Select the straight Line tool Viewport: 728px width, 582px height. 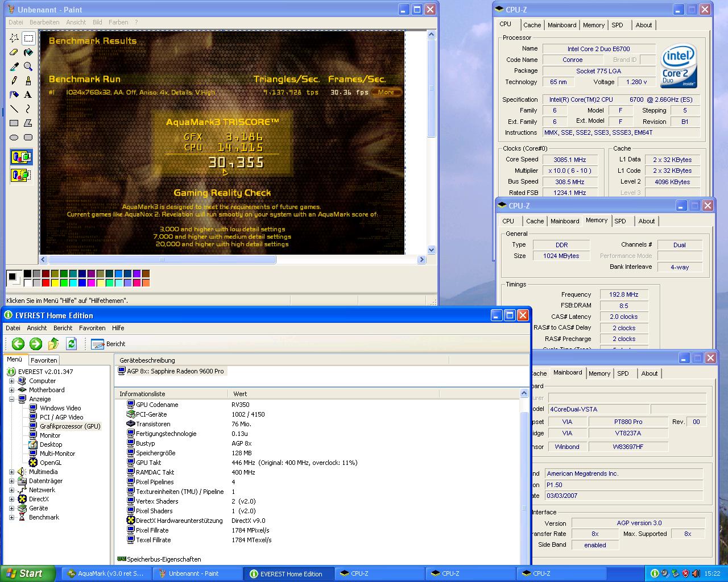(14, 109)
